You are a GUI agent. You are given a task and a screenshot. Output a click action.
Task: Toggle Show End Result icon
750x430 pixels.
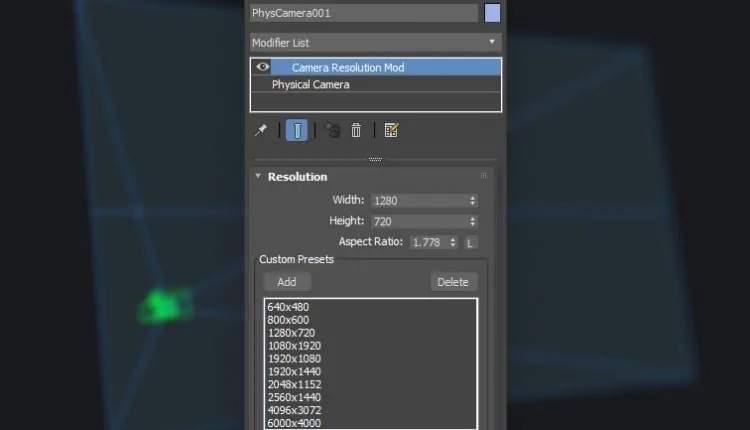coord(297,130)
